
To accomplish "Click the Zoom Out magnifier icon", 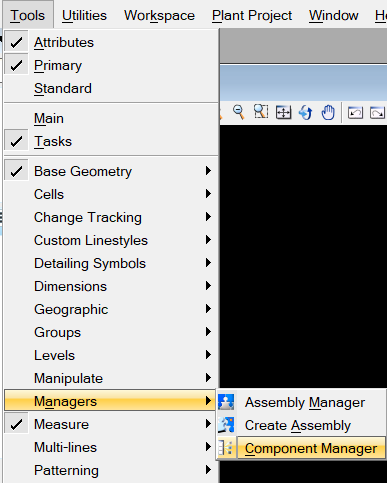I will 239,112.
